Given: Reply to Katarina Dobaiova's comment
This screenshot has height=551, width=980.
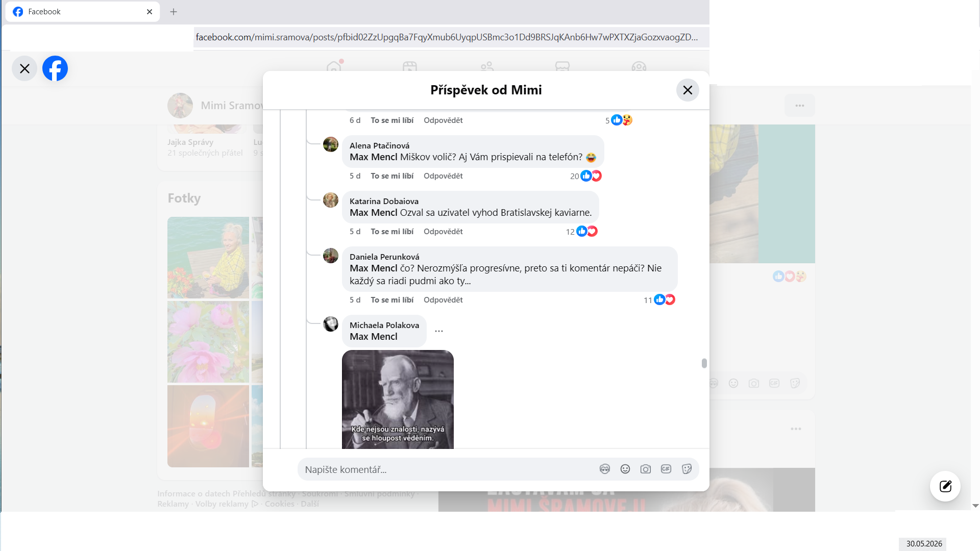Looking at the screenshot, I should [443, 232].
